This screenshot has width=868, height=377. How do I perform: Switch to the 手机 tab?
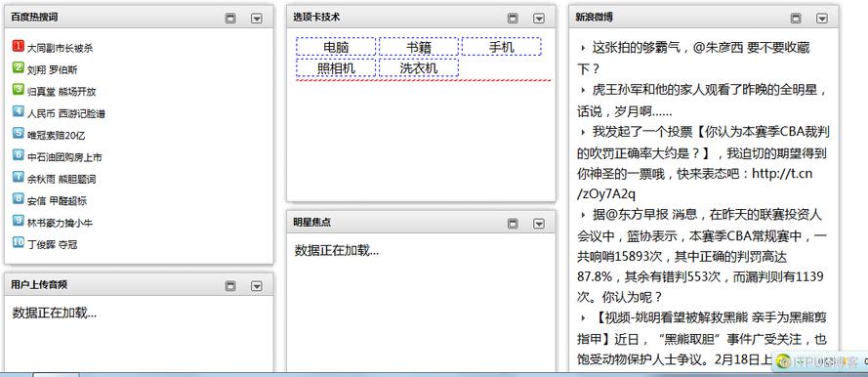tap(502, 47)
